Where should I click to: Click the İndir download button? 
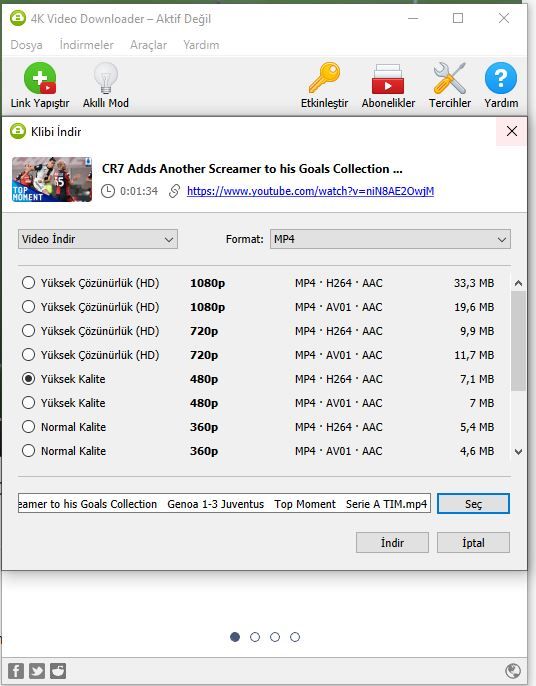392,542
